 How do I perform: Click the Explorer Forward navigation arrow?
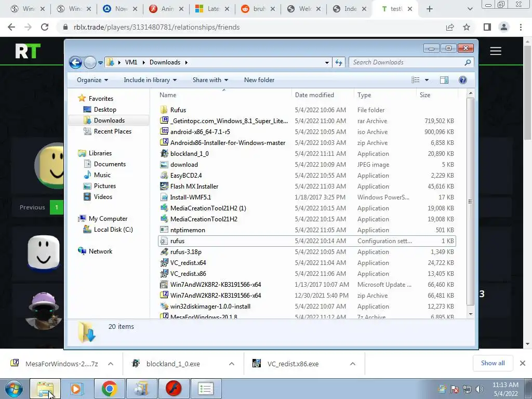[90, 62]
